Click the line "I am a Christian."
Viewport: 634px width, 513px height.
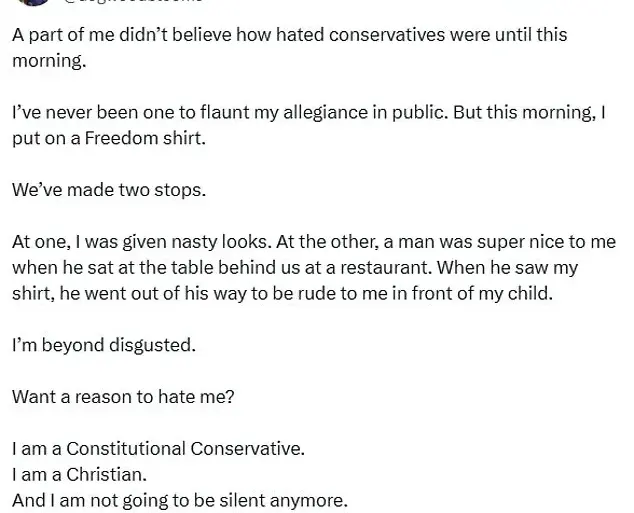79,475
